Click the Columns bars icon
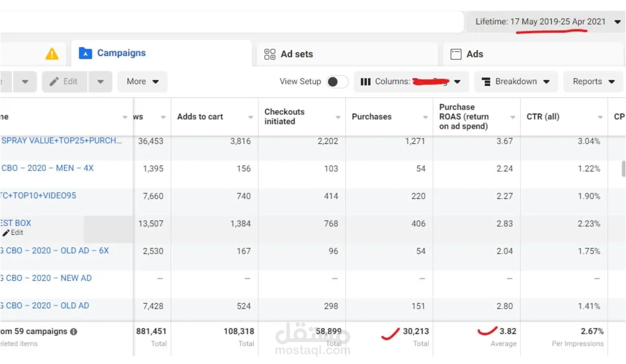 click(x=365, y=82)
